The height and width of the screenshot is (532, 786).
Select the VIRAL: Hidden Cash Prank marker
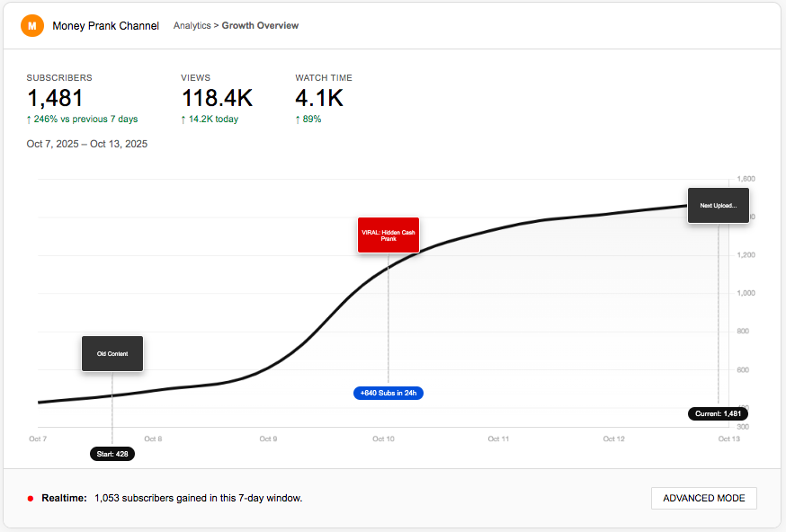(388, 235)
